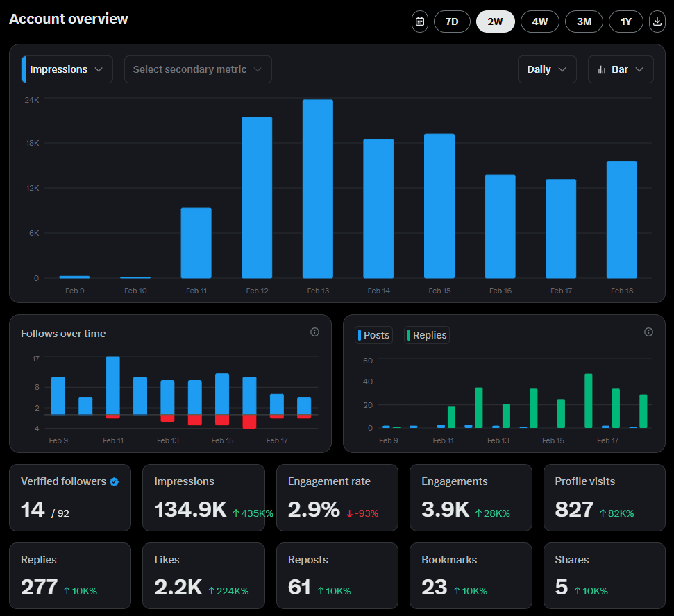Image resolution: width=674 pixels, height=616 pixels.
Task: Open the Daily frequency dropdown
Action: [x=546, y=69]
